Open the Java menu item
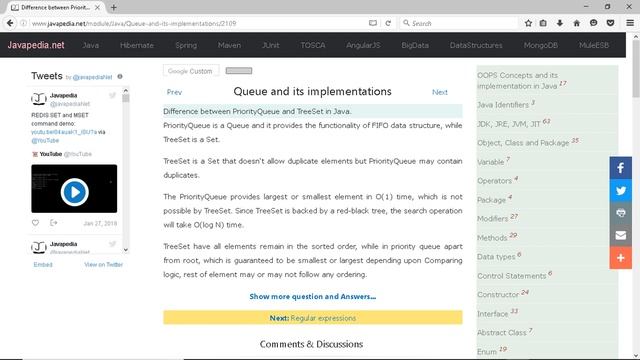The width and height of the screenshot is (640, 360). [91, 45]
